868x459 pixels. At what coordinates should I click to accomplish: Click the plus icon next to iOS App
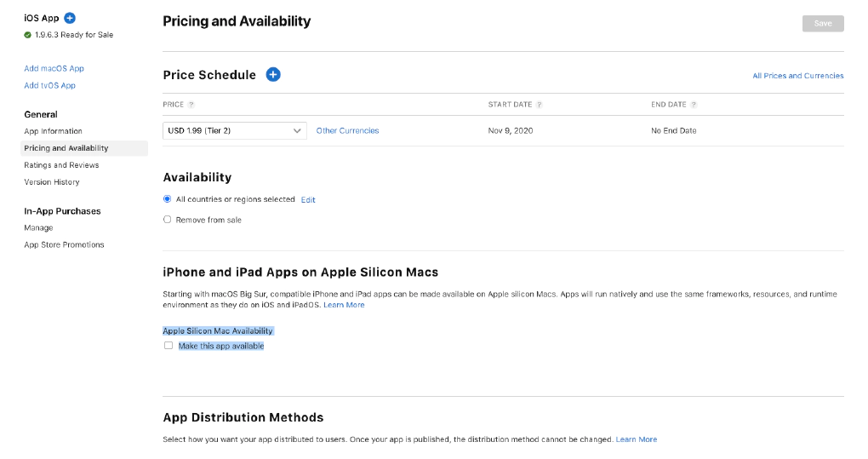coord(70,18)
